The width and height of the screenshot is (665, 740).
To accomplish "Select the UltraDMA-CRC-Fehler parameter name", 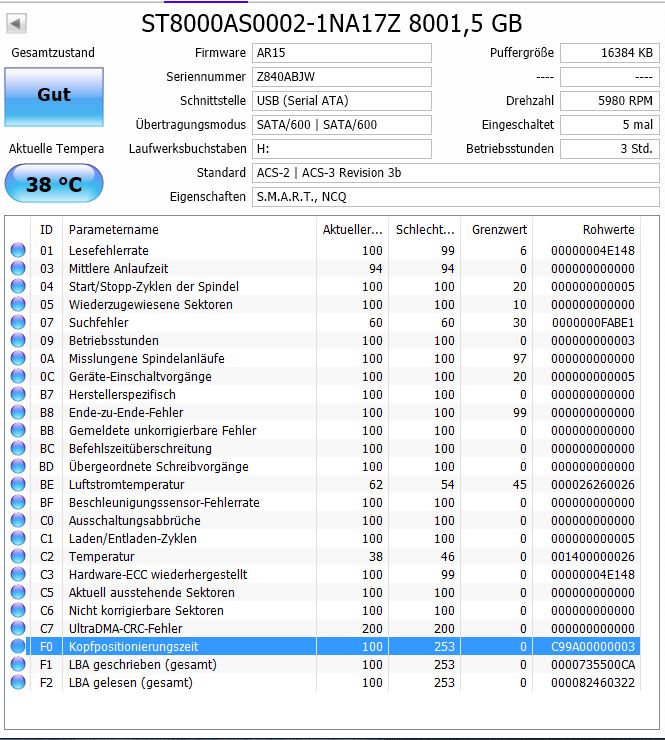I will tap(126, 629).
